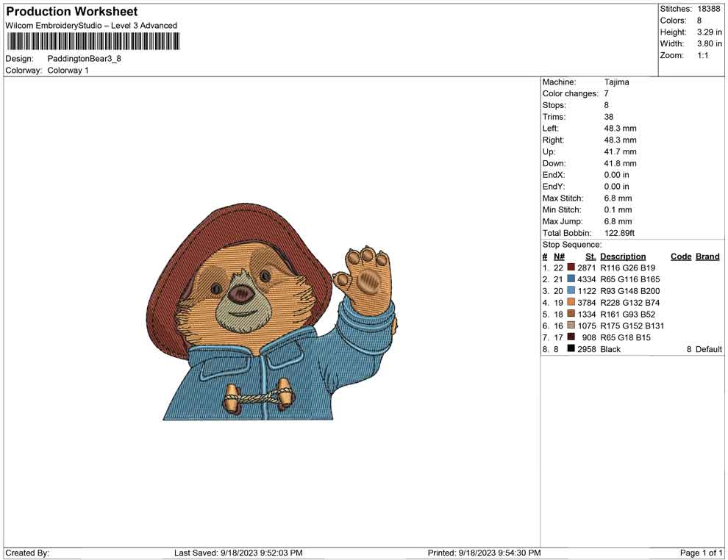Click the Brand column header
728x560 pixels.
point(707,256)
